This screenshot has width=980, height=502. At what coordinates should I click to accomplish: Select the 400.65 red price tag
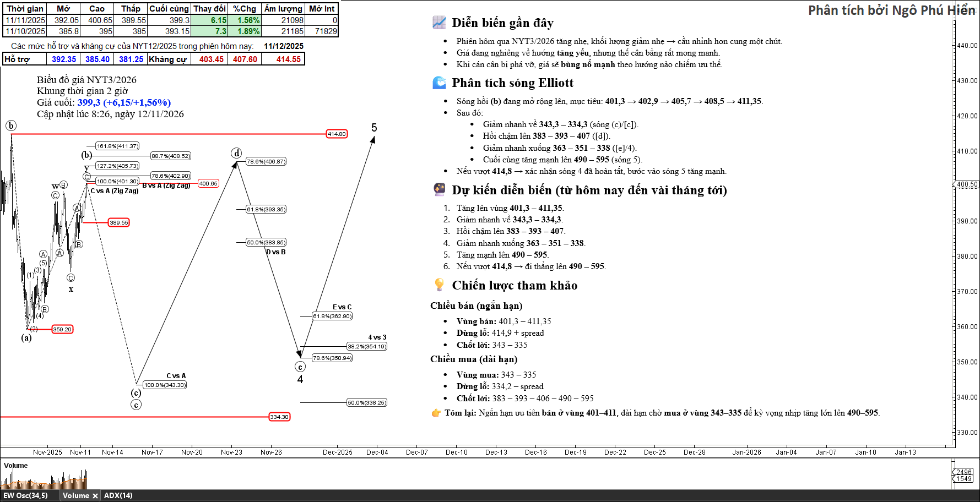[208, 183]
